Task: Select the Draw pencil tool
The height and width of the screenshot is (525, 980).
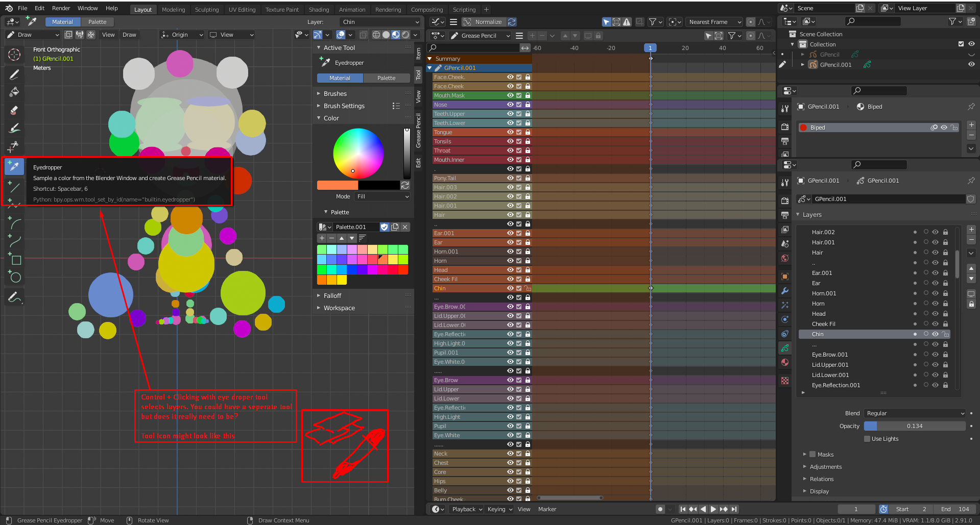Action: tap(14, 74)
